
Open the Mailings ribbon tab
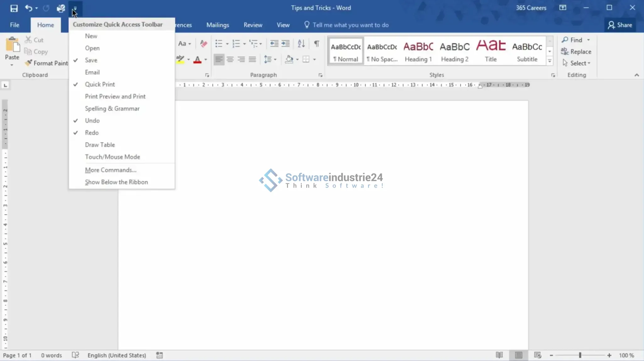218,25
